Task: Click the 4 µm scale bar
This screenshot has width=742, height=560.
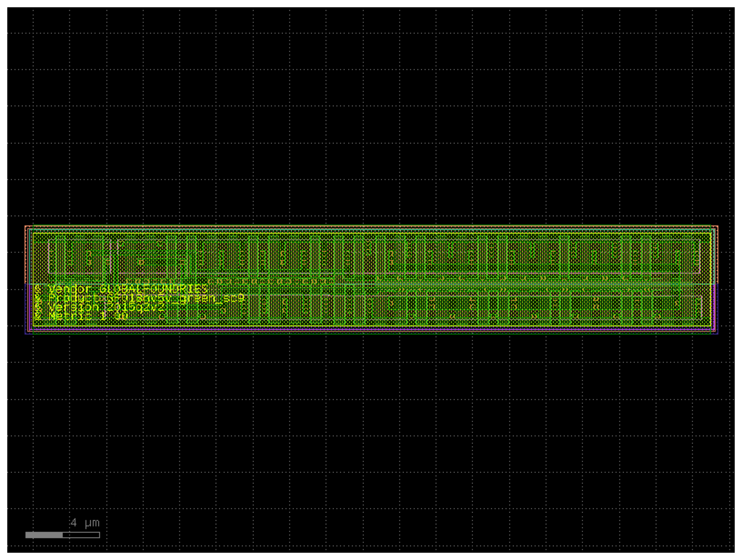Action: click(63, 535)
